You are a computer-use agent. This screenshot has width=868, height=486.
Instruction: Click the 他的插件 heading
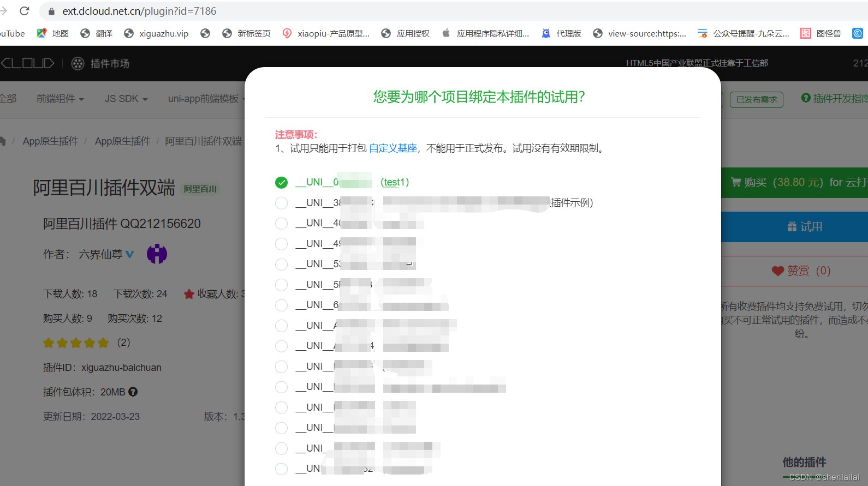[x=804, y=463]
